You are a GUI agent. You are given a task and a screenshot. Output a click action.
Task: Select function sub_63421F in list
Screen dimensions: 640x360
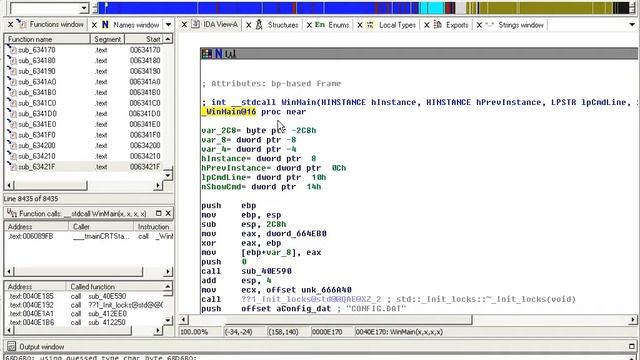[84, 167]
